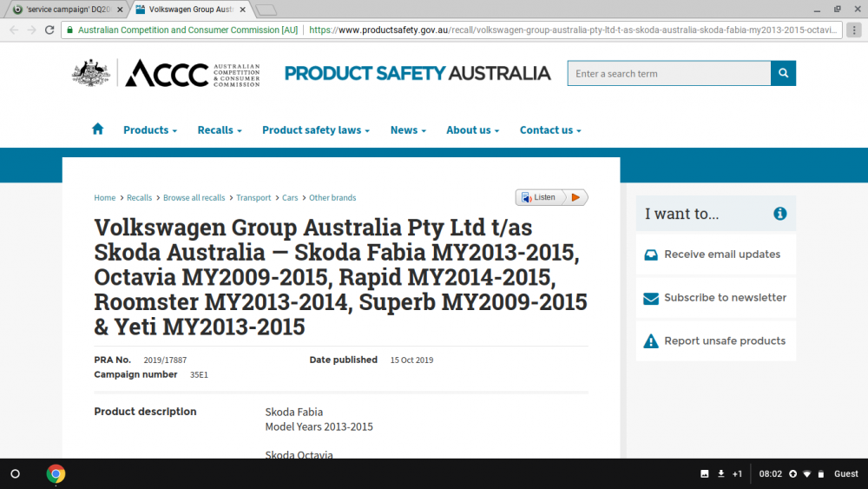Click Product Safety Australia title logo
The image size is (868, 489).
418,73
